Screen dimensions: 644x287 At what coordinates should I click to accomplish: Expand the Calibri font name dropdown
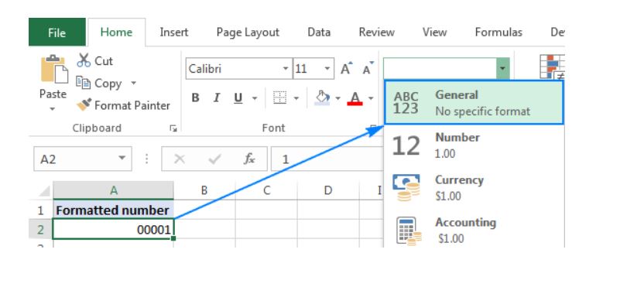pos(286,69)
